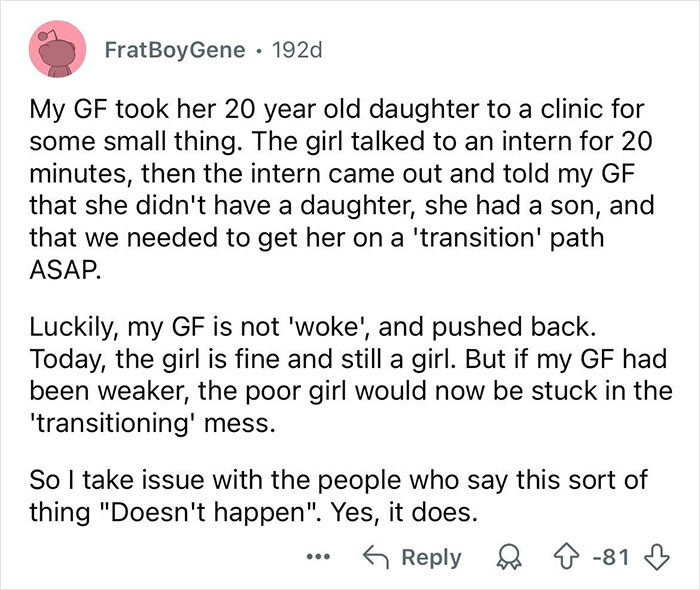This screenshot has width=700, height=590.
Task: Downvote the FratBoyGene comment
Action: point(657,558)
